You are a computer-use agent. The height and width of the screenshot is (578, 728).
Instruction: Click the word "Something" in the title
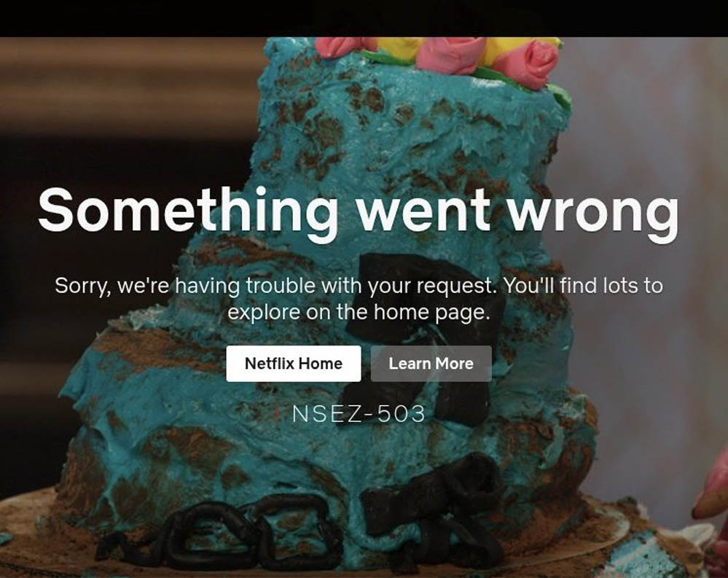click(x=188, y=211)
